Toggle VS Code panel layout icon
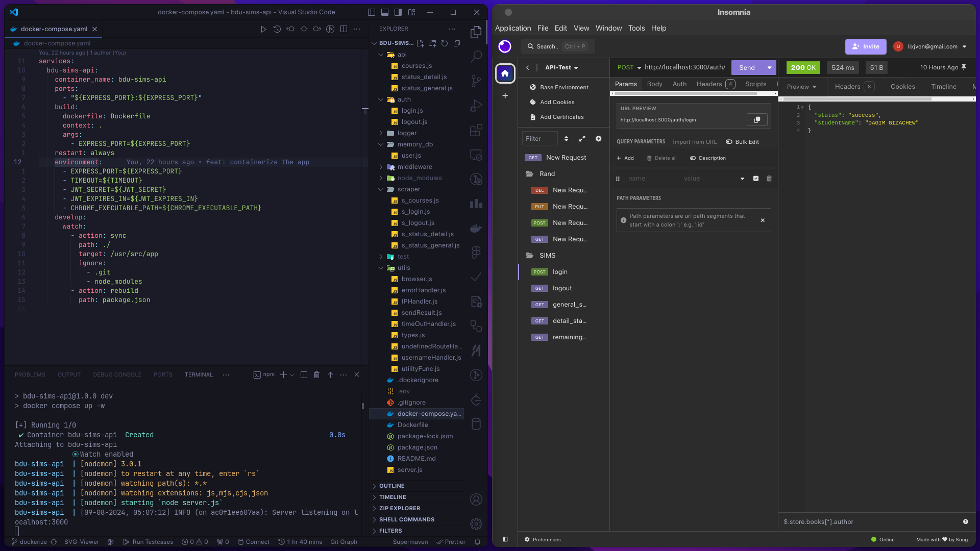 click(x=385, y=12)
